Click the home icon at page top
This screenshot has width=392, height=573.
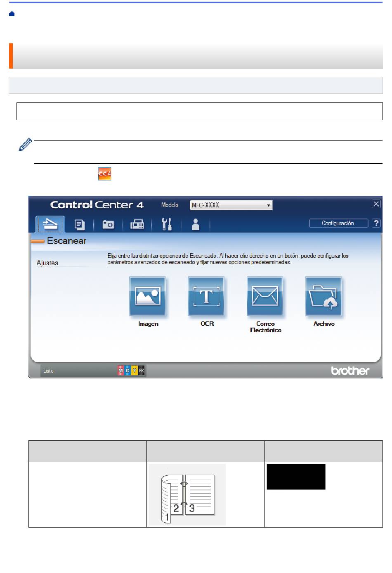click(x=12, y=14)
